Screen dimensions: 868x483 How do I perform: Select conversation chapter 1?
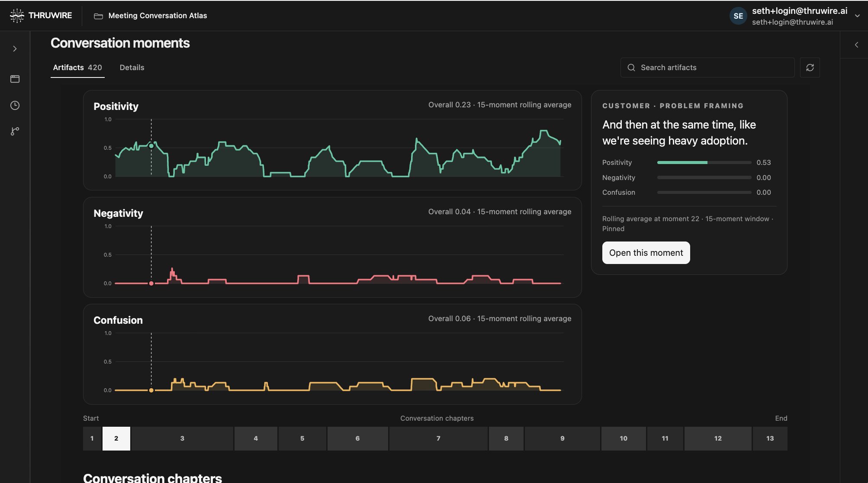click(92, 438)
